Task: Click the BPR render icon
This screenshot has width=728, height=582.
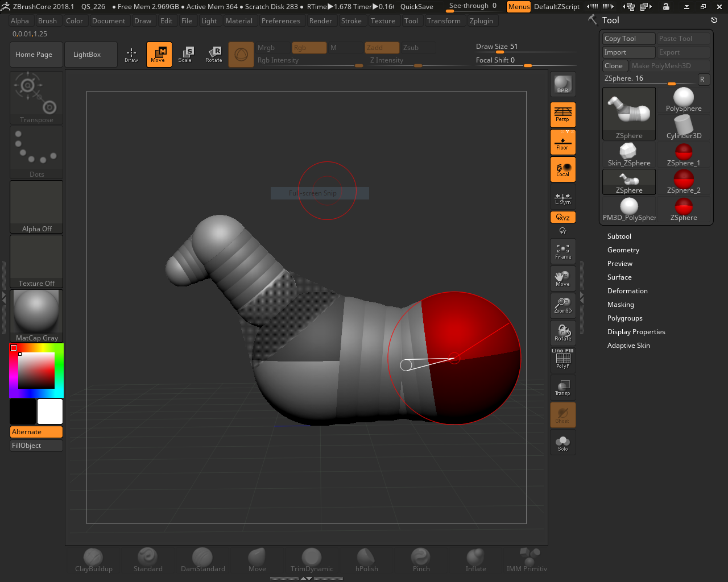Action: point(562,84)
